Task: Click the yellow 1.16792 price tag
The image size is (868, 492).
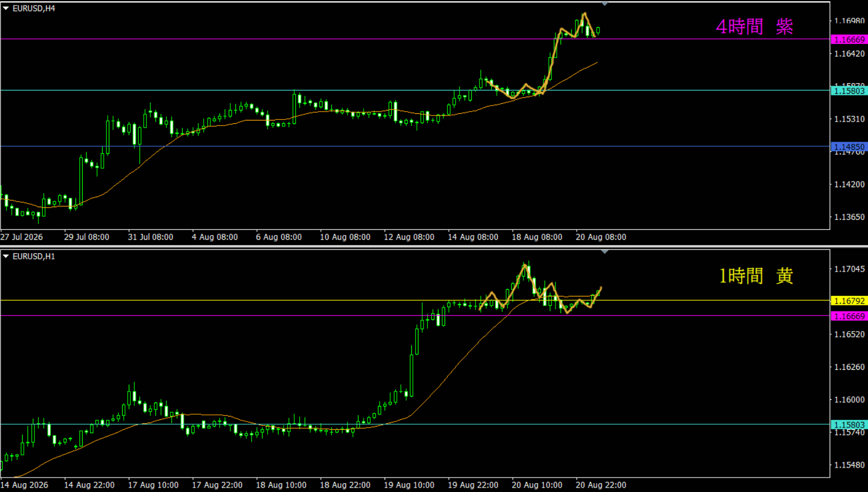Action: point(849,301)
